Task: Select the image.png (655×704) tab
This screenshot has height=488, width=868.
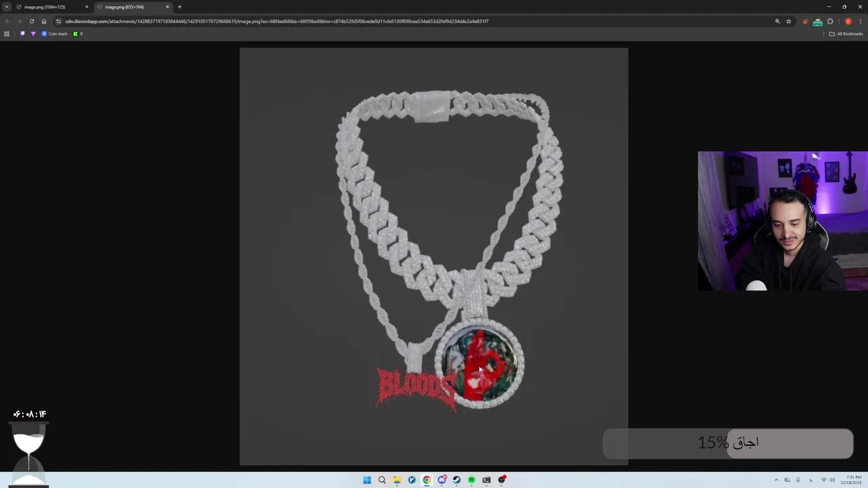Action: (132, 7)
